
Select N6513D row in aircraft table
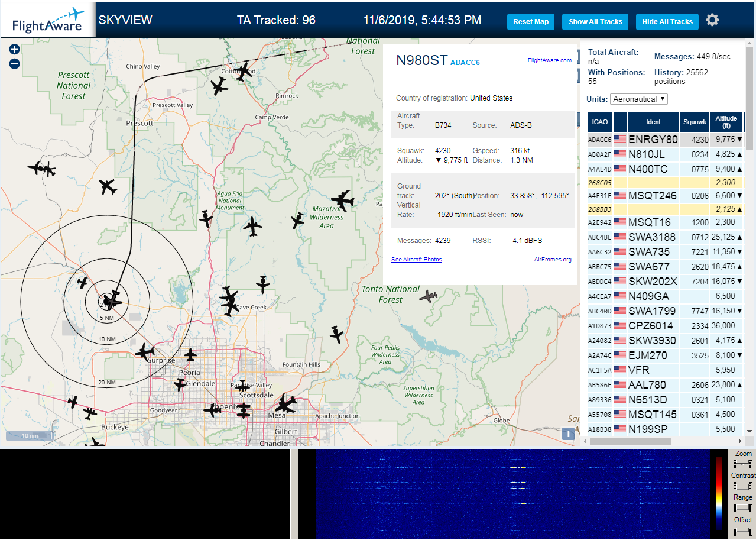[x=665, y=400]
